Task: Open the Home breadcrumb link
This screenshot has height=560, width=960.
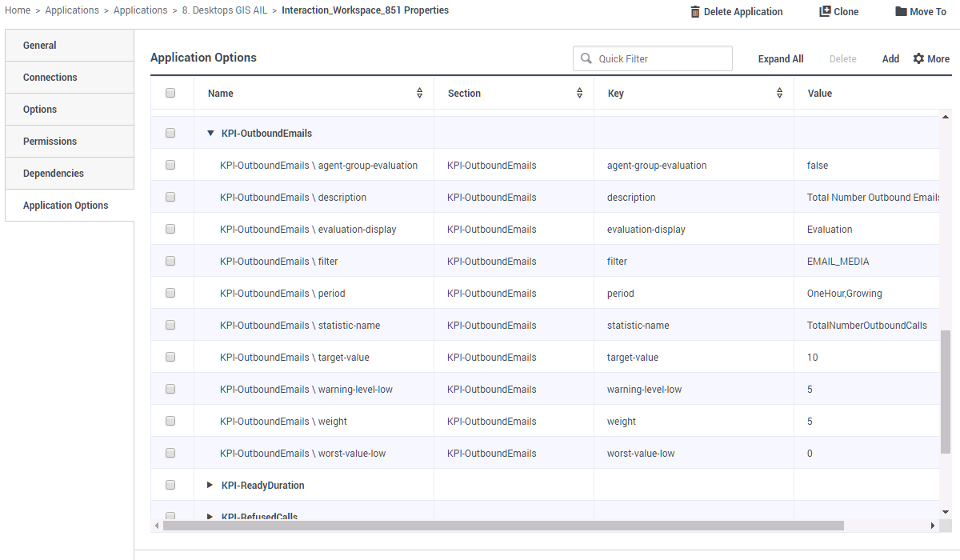Action: (x=17, y=10)
